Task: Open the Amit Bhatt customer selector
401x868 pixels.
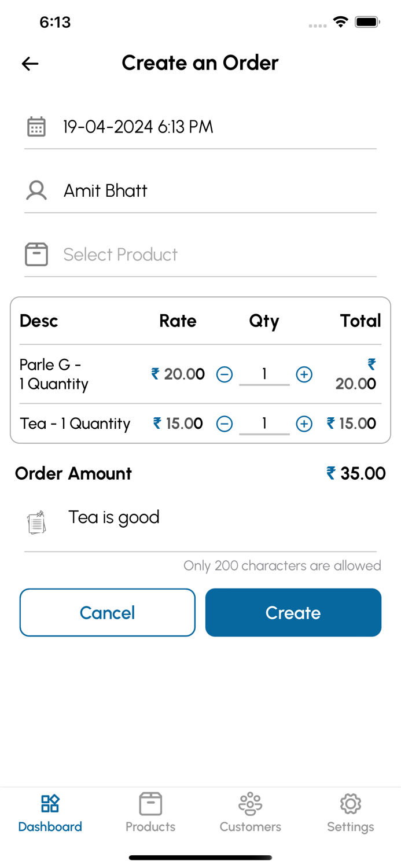Action: click(214, 190)
